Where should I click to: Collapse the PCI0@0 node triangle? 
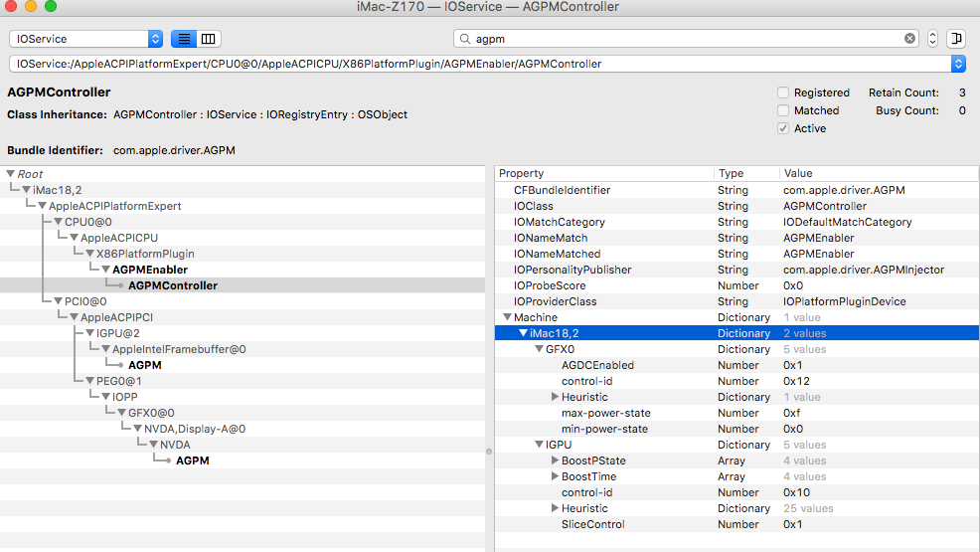58,301
